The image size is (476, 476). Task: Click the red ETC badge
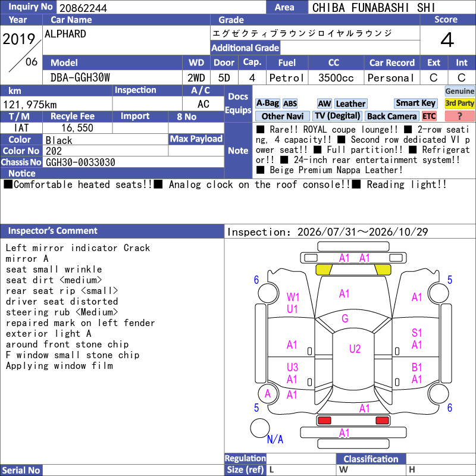click(x=429, y=116)
